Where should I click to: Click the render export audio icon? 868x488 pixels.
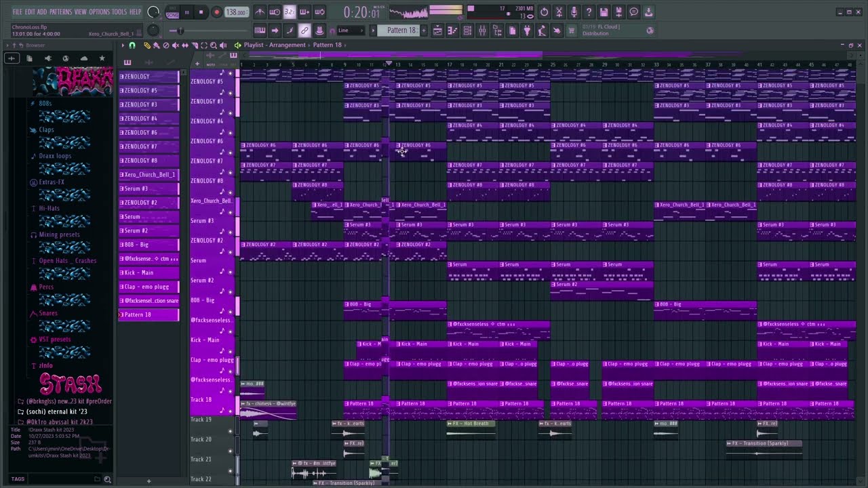pyautogui.click(x=618, y=12)
